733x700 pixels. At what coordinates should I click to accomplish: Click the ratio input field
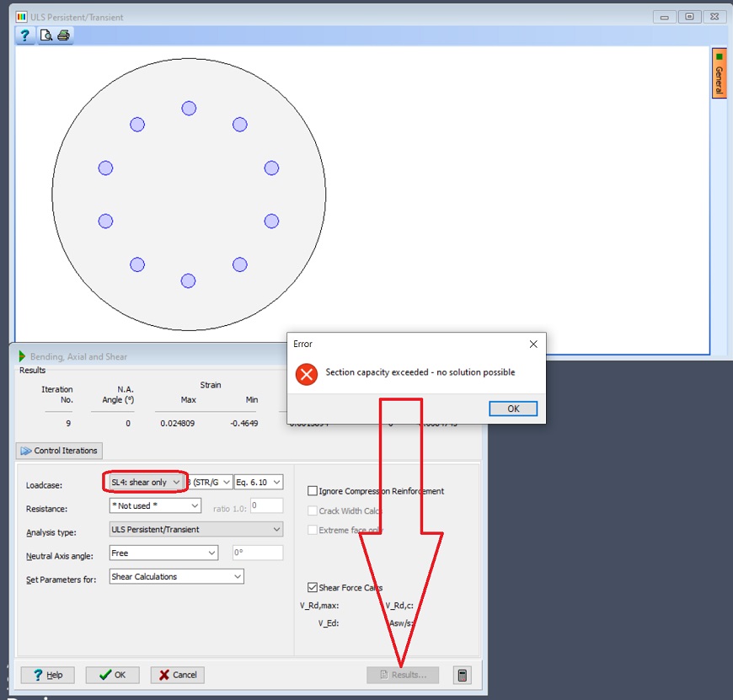click(x=266, y=505)
